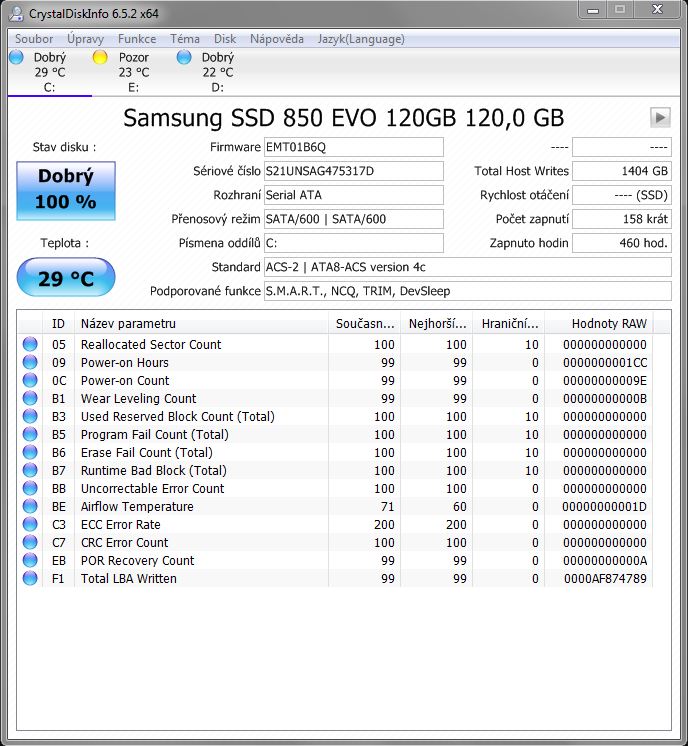Click the Firmware field EMT01B6Q
The image size is (688, 746).
coord(354,147)
